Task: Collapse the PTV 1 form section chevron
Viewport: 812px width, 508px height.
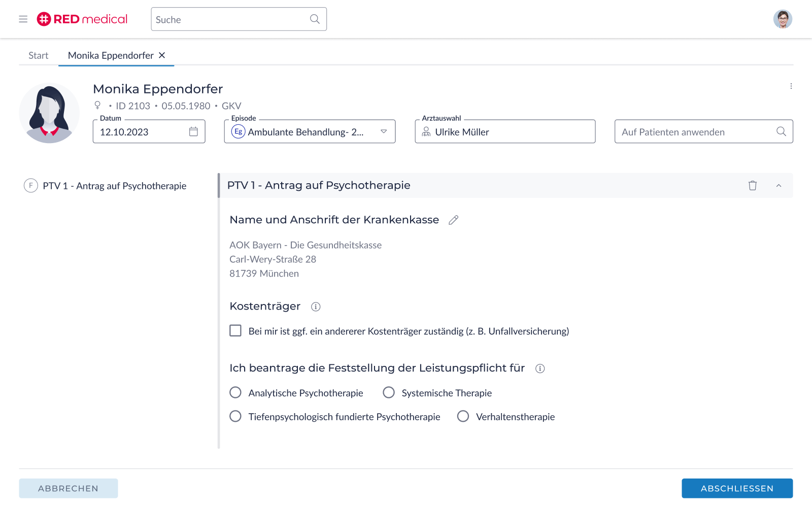Action: pyautogui.click(x=779, y=185)
